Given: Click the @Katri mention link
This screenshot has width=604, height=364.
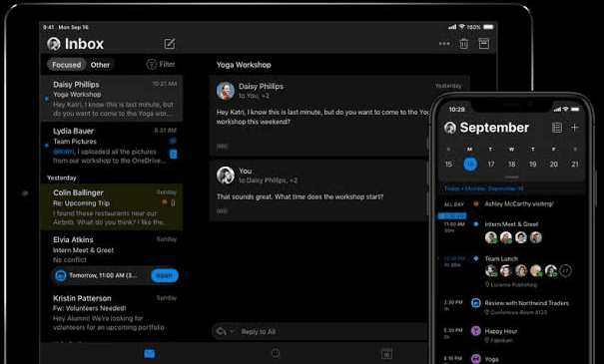Looking at the screenshot, I should 64,152.
